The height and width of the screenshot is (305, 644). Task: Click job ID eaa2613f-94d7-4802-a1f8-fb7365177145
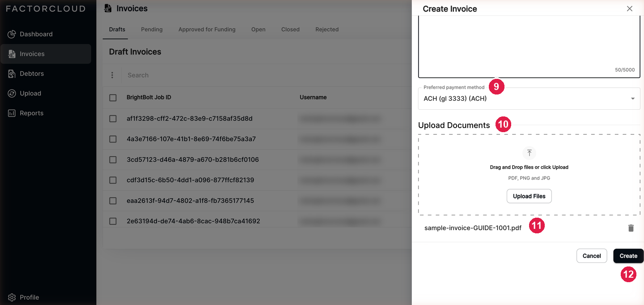tap(191, 201)
